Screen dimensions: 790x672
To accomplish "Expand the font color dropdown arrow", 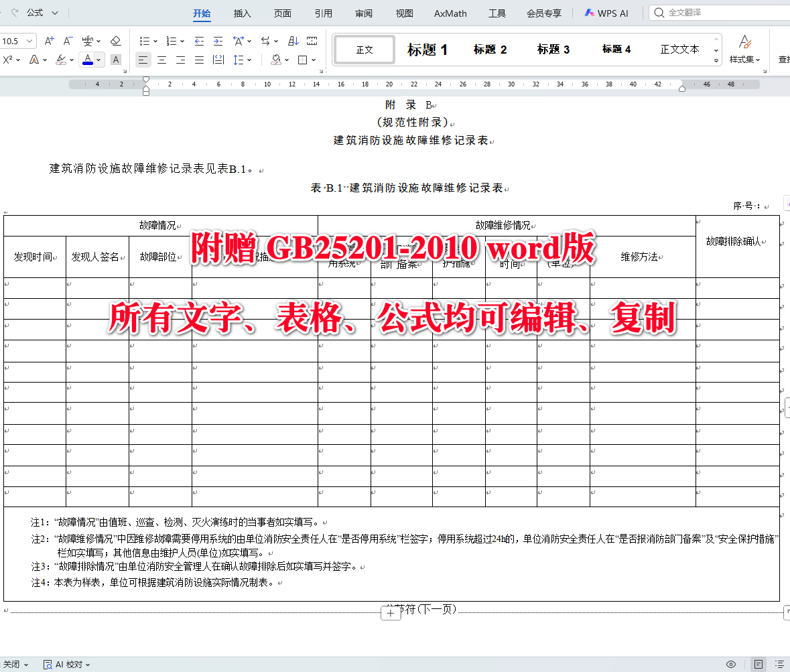I will click(x=97, y=60).
